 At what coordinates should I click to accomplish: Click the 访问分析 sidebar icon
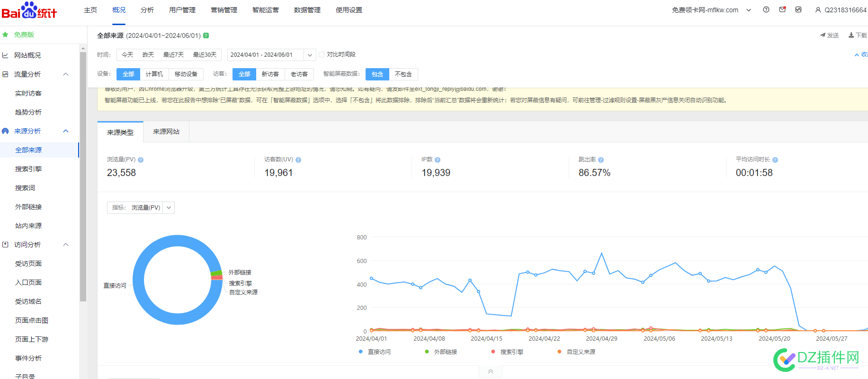[5, 245]
